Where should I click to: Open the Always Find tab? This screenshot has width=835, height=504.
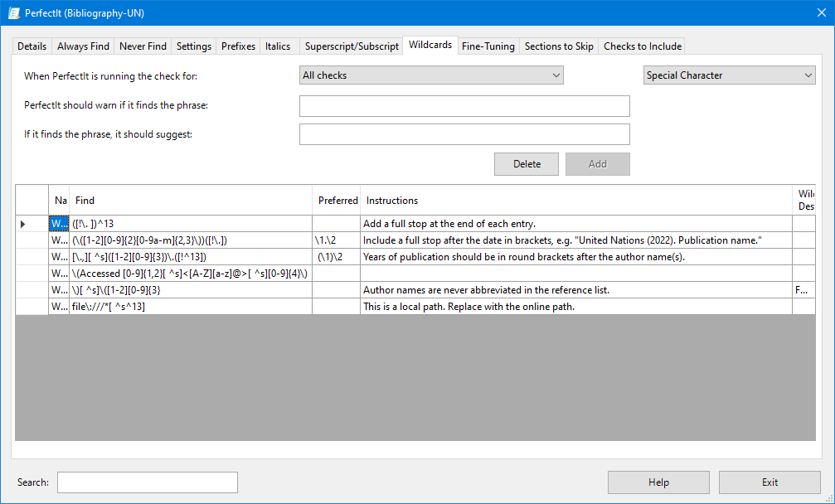(83, 46)
